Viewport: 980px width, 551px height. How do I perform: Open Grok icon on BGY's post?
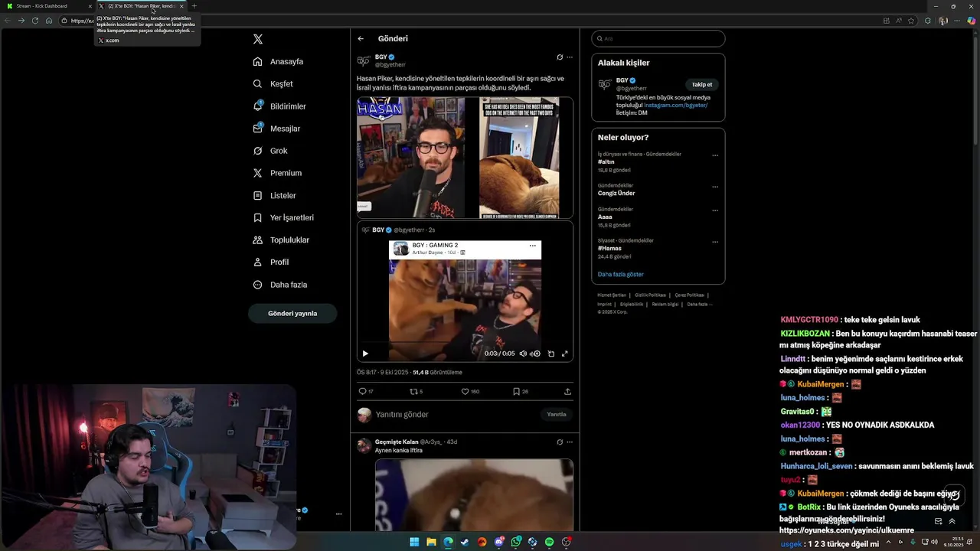click(560, 57)
